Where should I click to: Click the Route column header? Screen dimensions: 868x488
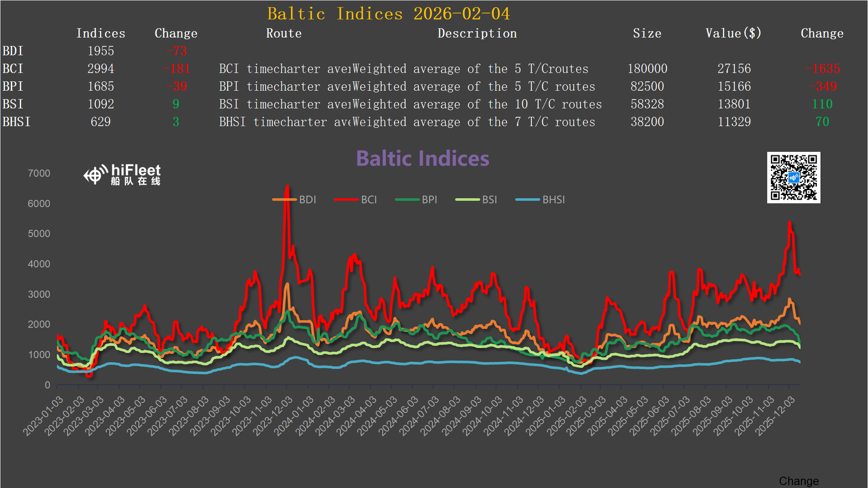pyautogui.click(x=284, y=33)
